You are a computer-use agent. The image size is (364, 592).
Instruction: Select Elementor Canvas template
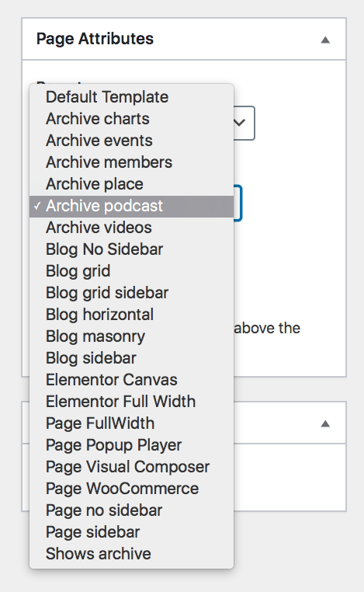pos(131,380)
